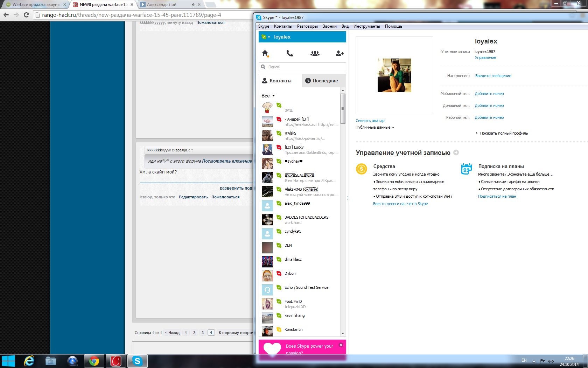Viewport: 588px width, 368px height.
Task: Expand the Все contacts filter dropdown
Action: pos(268,96)
